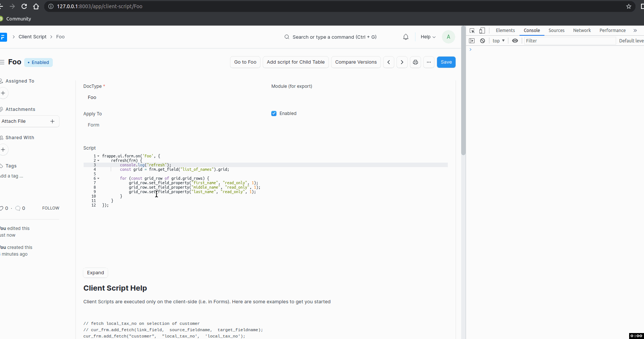Screen dimensions: 644x339
Task: Go to next document arrow
Action: click(402, 62)
